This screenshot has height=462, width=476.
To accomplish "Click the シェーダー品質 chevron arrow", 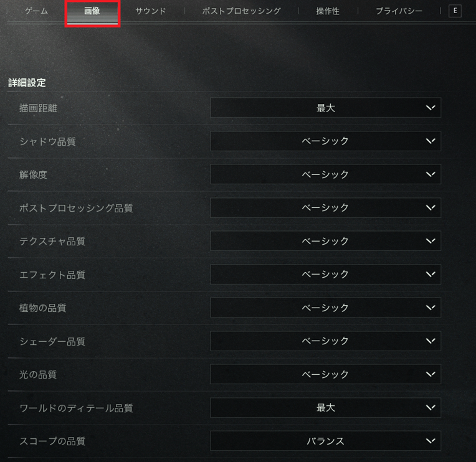I will pyautogui.click(x=431, y=341).
